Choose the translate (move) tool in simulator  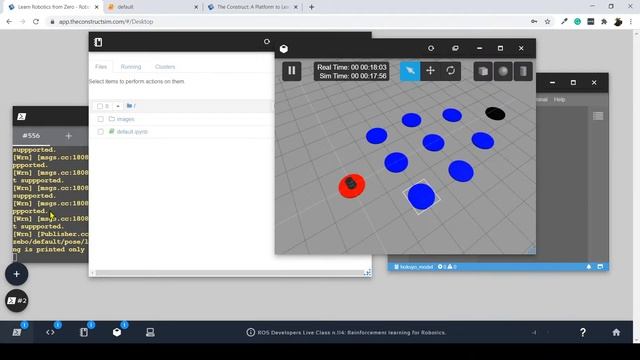[430, 71]
